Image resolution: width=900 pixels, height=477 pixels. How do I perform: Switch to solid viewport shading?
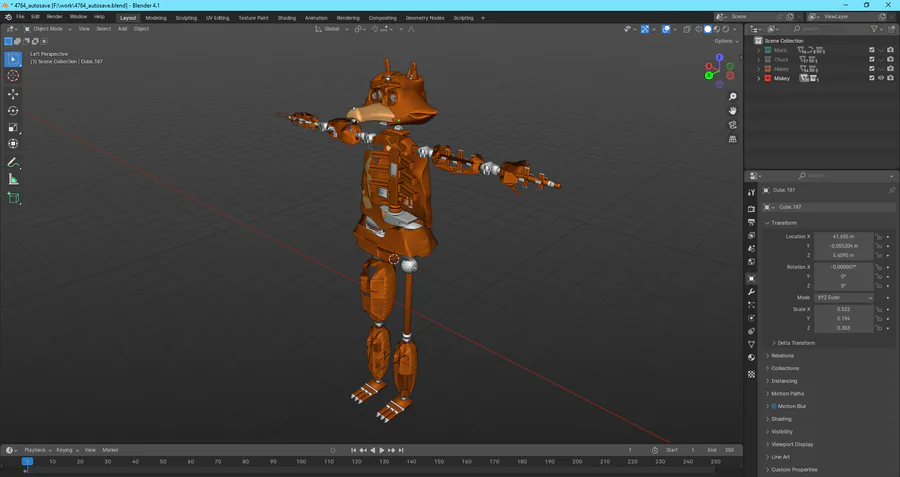[708, 29]
